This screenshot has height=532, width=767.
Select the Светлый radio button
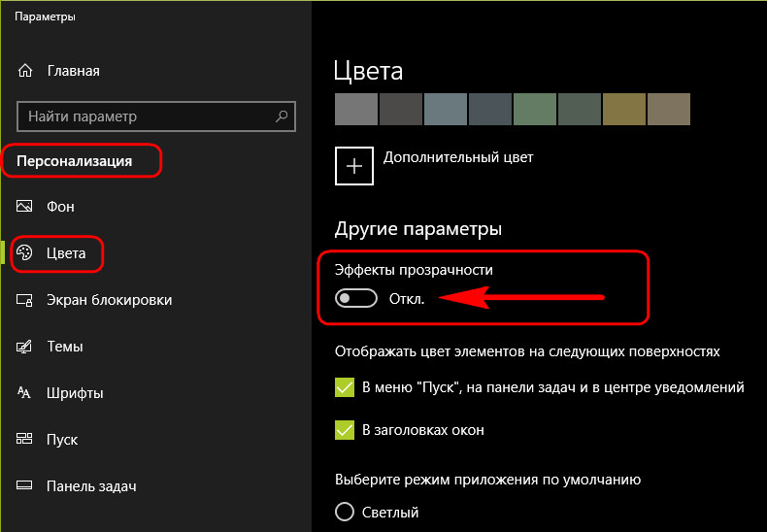[345, 512]
